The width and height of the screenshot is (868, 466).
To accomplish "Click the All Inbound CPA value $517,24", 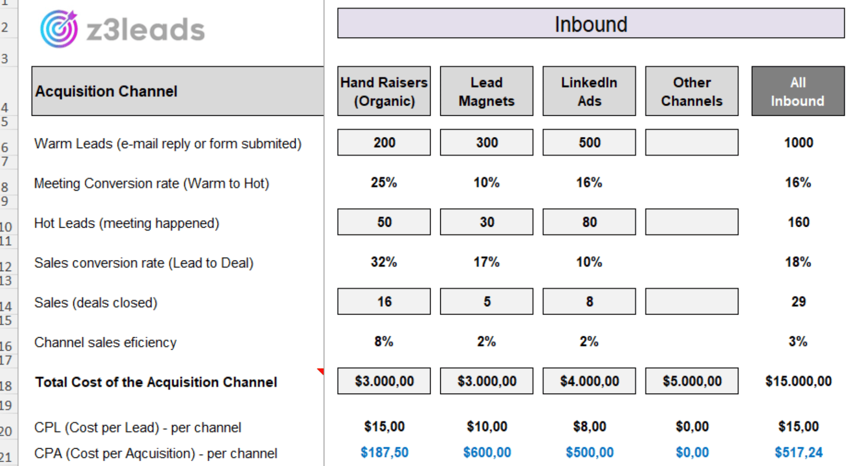I will [798, 452].
